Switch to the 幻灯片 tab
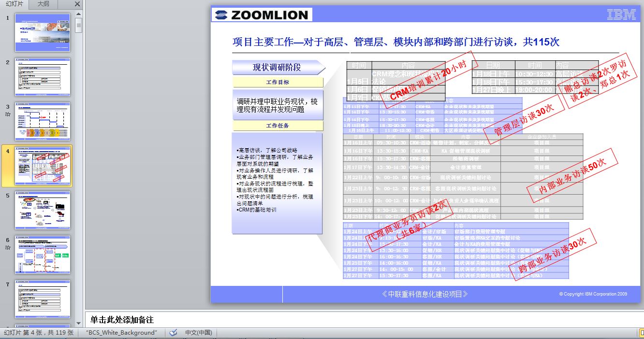644x339 pixels. (15, 4)
